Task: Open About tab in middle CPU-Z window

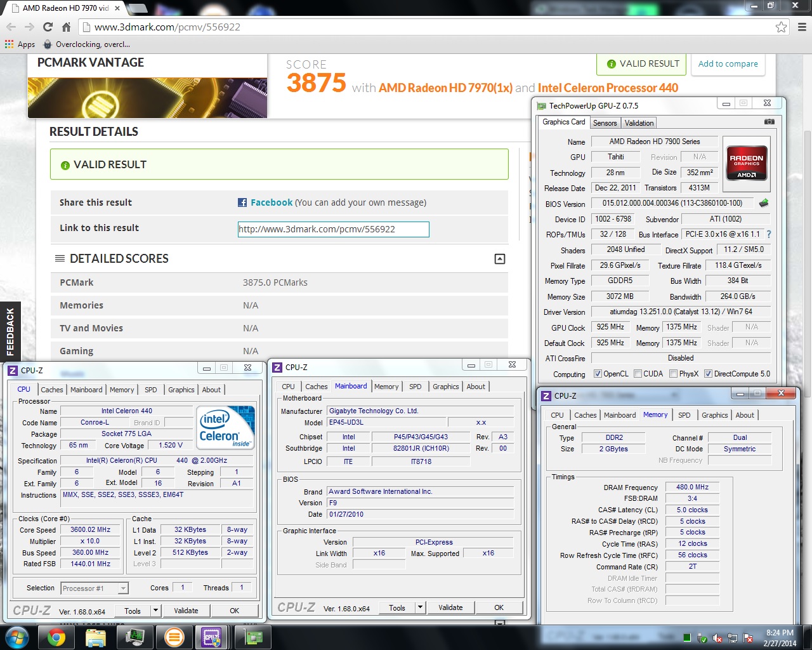Action: (x=476, y=387)
